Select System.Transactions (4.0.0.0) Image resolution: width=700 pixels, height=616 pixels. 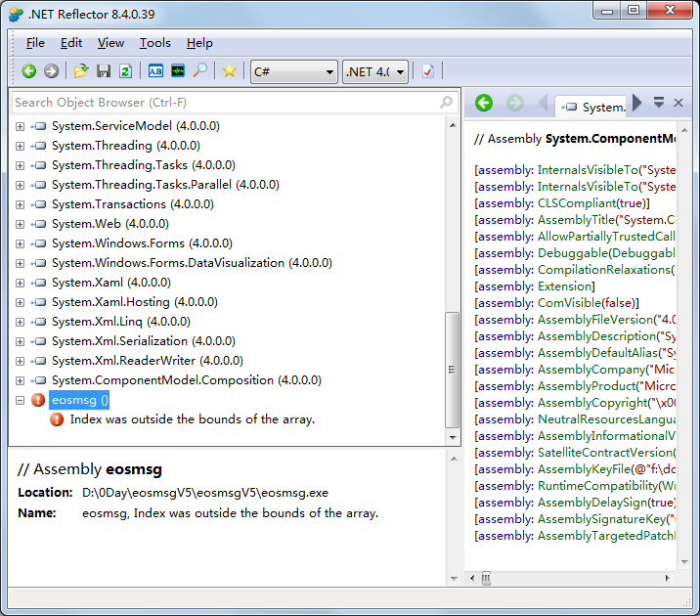point(133,204)
